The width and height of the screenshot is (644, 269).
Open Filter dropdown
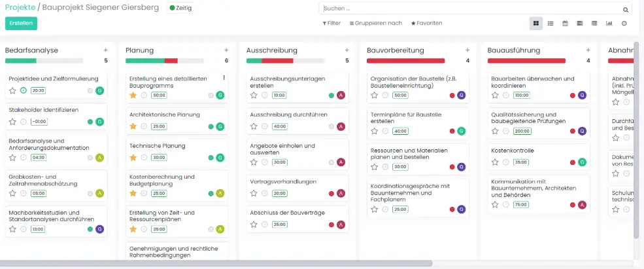331,24
